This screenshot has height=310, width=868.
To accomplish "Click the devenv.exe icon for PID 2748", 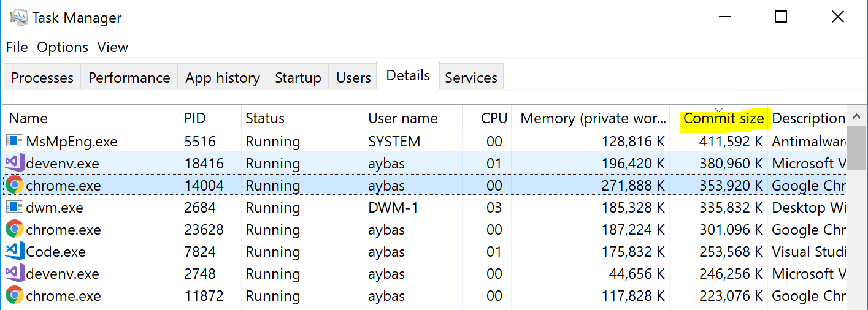I will coord(14,273).
